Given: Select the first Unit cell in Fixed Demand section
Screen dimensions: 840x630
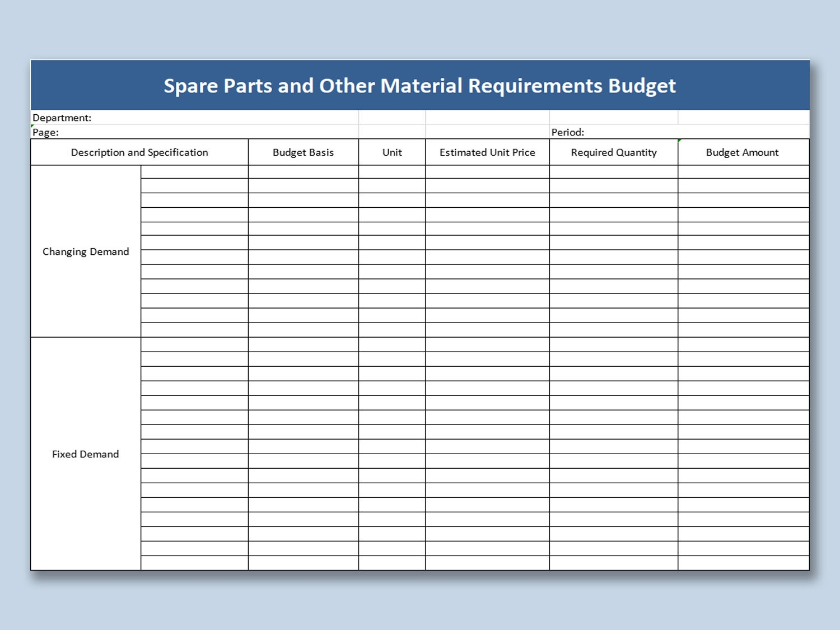Looking at the screenshot, I should coord(391,343).
